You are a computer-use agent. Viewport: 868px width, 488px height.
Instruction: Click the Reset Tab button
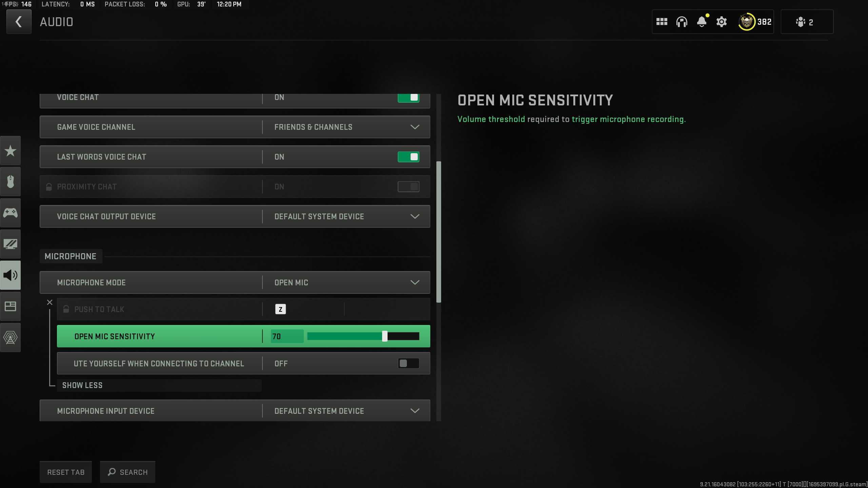[x=65, y=472]
